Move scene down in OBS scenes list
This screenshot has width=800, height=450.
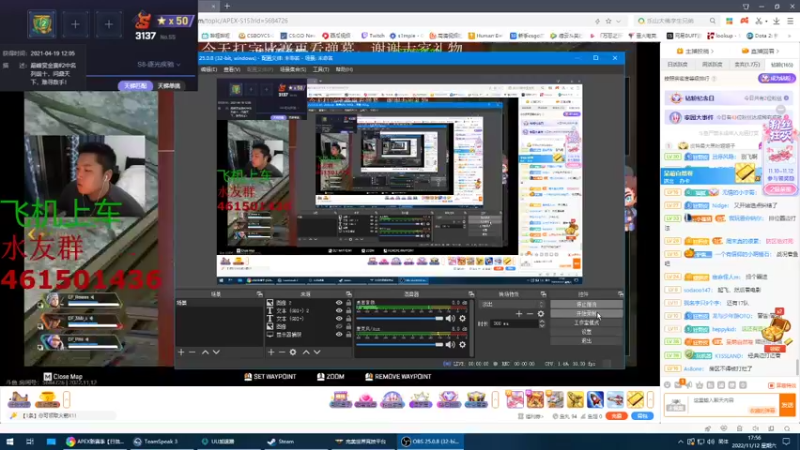click(x=216, y=352)
